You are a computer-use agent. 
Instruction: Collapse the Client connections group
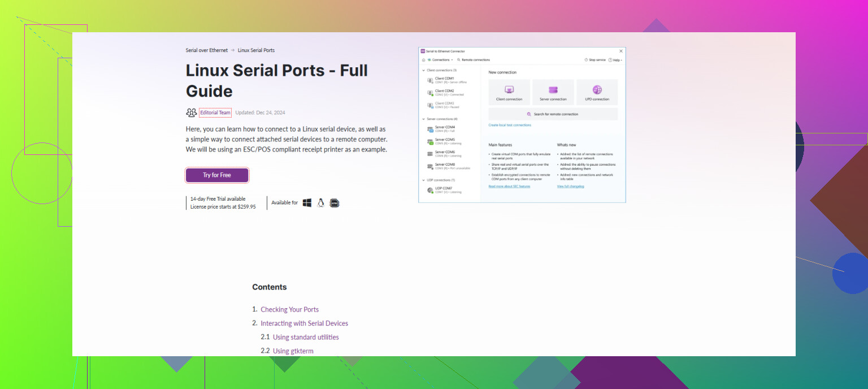pyautogui.click(x=423, y=70)
